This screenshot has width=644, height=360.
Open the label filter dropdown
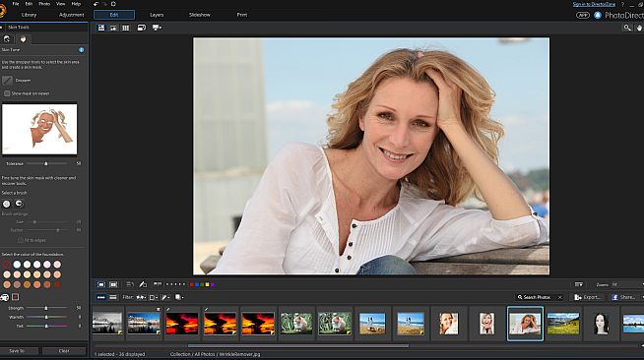point(154,297)
